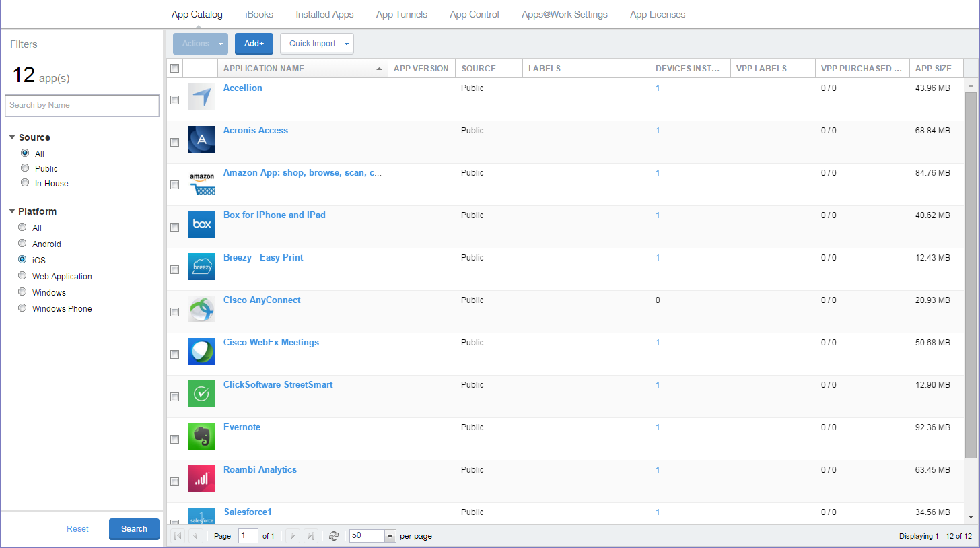This screenshot has width=980, height=548.
Task: Open the Cisco WebEx Meetings link
Action: tap(271, 343)
